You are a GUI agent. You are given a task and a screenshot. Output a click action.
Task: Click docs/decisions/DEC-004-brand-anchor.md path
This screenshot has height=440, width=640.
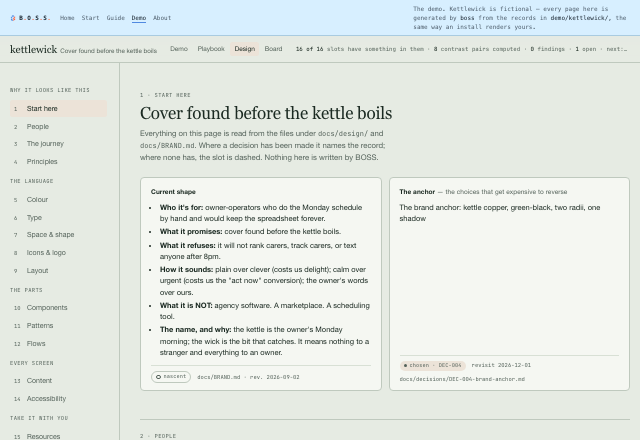[x=462, y=379]
